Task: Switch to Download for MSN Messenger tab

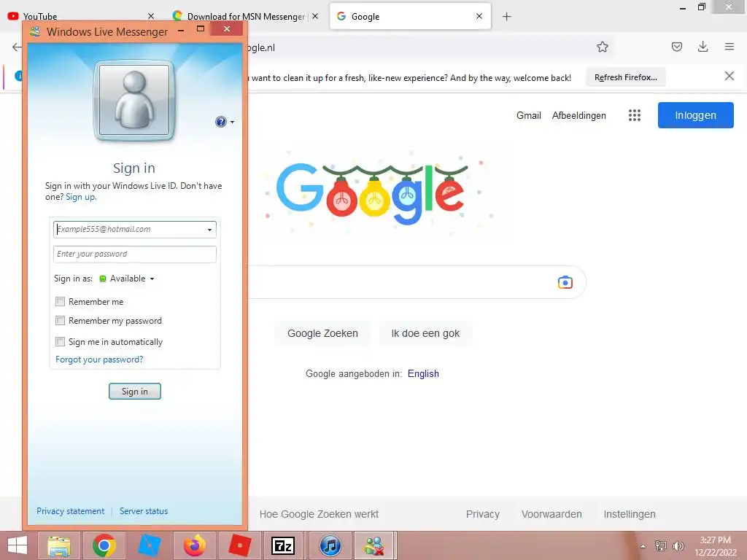Action: (x=246, y=16)
